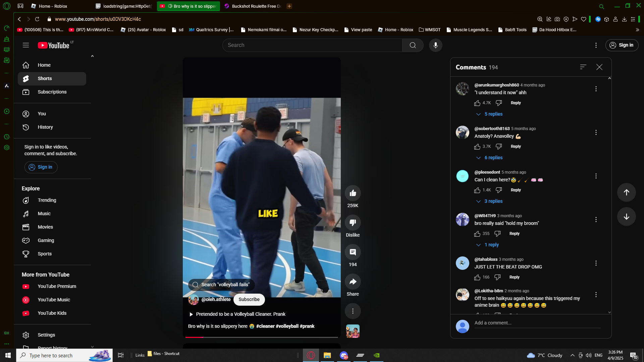Expand 5 replies under first comment
644x362 pixels.
point(489,114)
